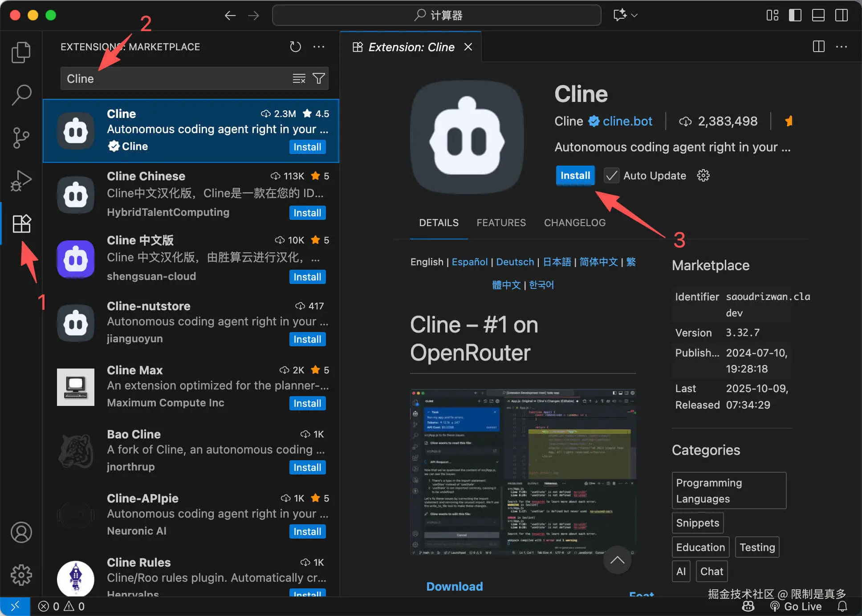862x616 pixels.
Task: Open the Manage gear menu in activity bar
Action: point(21,575)
